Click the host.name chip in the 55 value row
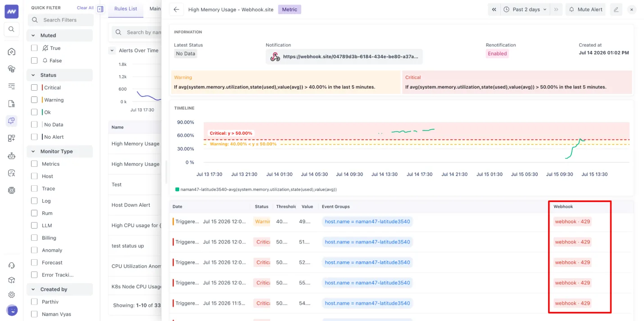644x321 pixels. (367, 283)
